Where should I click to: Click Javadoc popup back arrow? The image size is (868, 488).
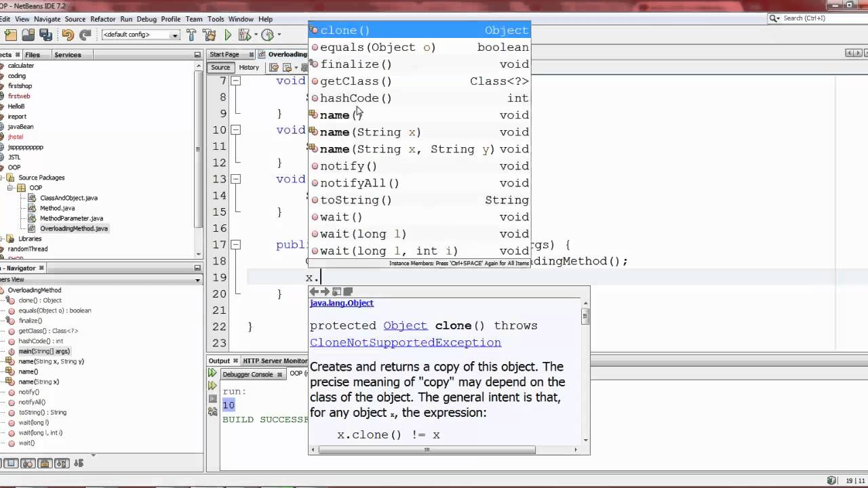314,291
